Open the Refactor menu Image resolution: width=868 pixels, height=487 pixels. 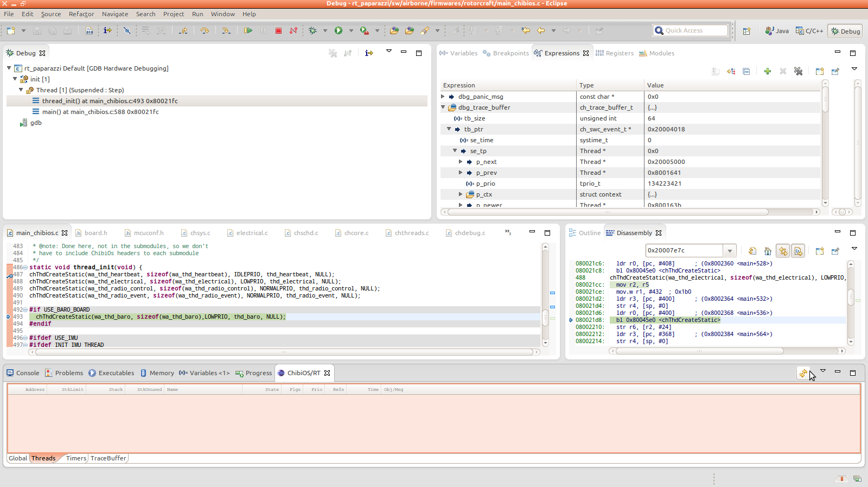[81, 14]
